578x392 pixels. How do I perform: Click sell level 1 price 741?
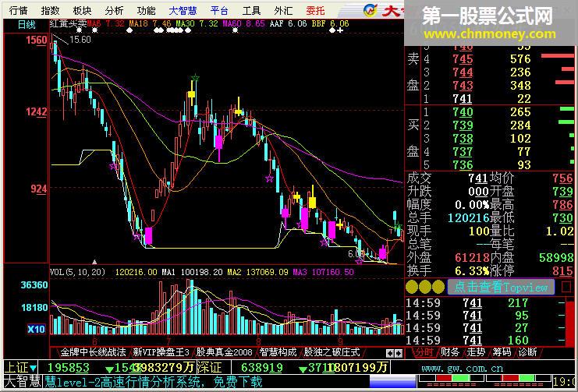click(x=463, y=99)
